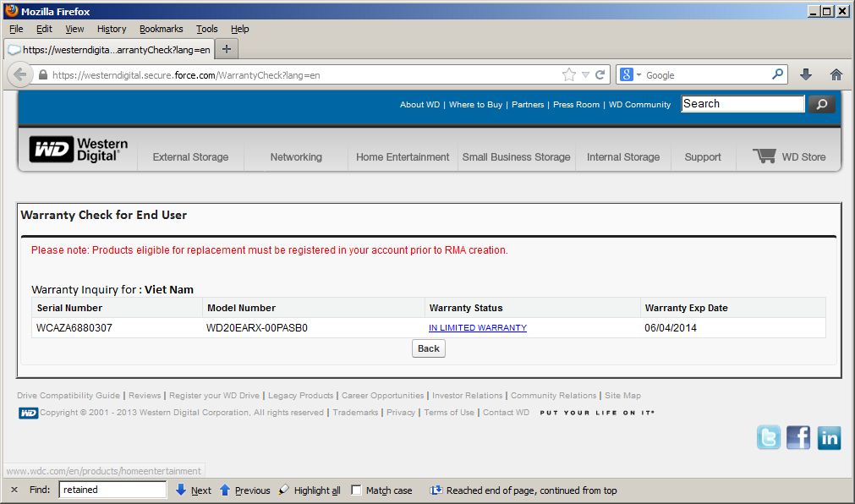Viewport: 855px width, 504px height.
Task: Open the WD Store shopping cart icon
Action: [x=765, y=156]
